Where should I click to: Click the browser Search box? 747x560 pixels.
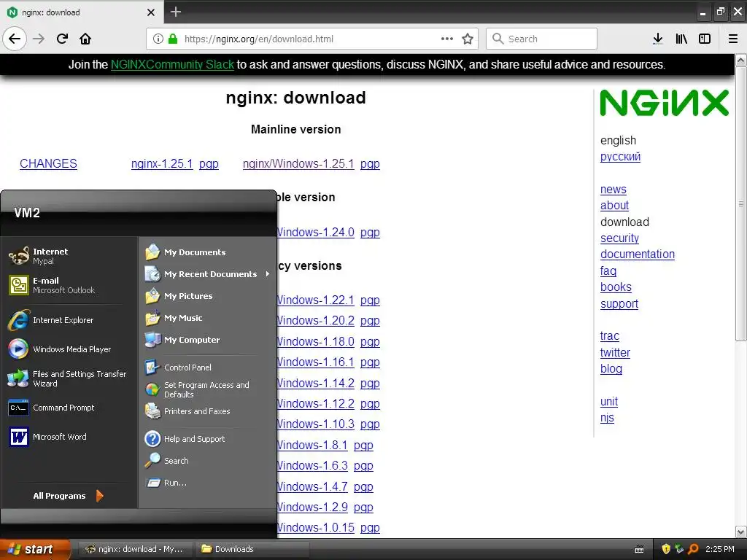(x=541, y=39)
